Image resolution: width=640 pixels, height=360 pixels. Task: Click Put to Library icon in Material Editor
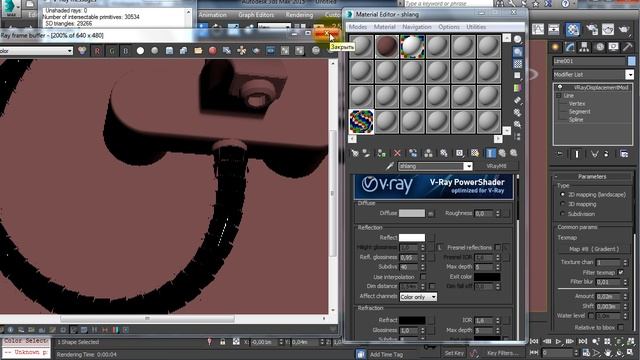click(x=444, y=153)
